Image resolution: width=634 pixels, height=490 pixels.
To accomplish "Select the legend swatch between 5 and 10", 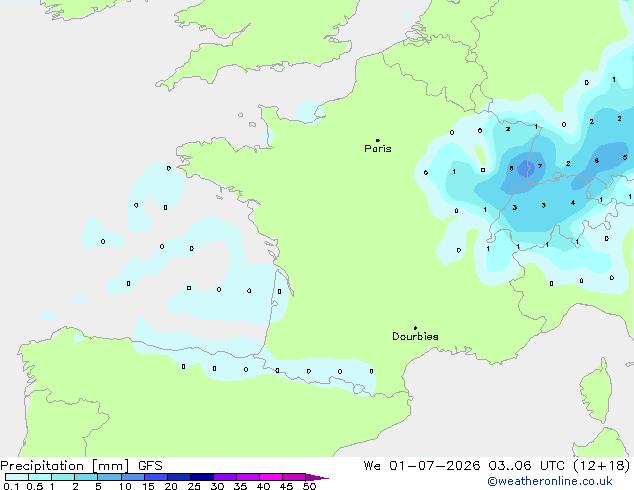I will pos(109,477).
